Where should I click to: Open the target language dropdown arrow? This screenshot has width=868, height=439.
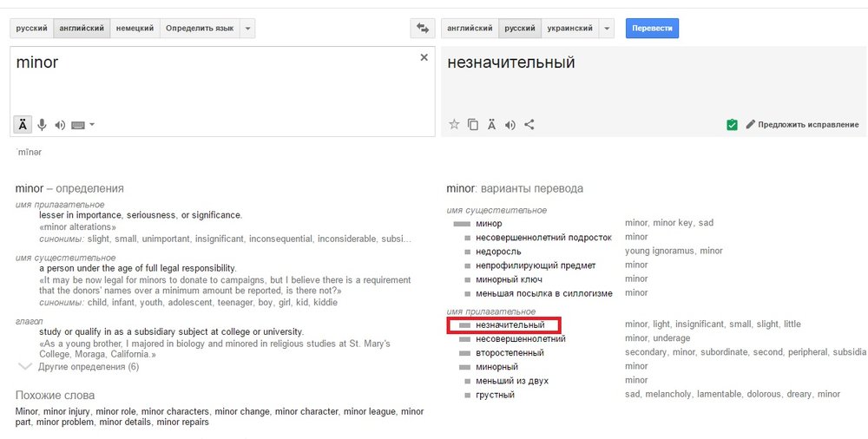pos(607,29)
